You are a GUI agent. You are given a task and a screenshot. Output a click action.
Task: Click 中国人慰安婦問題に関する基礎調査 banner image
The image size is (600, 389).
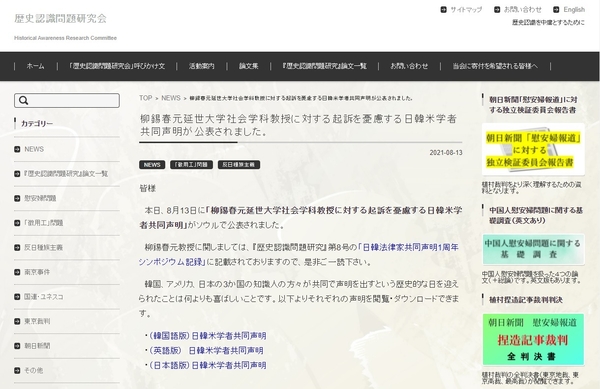(x=533, y=249)
